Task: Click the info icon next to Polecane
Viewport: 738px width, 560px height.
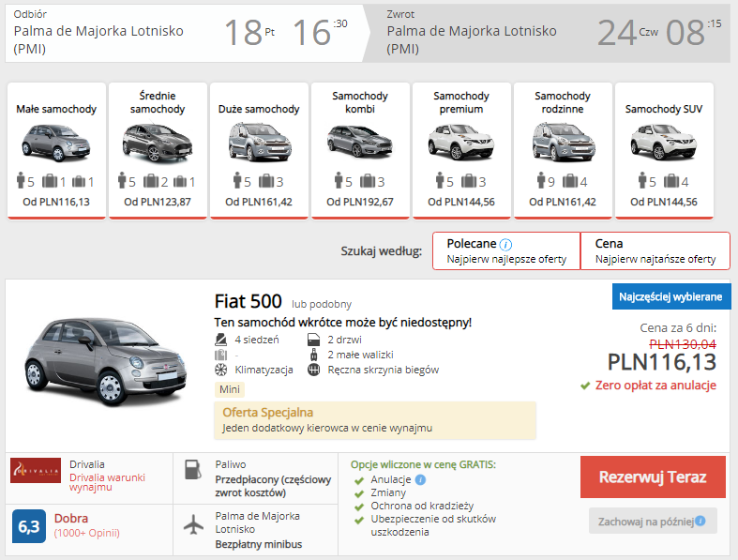Action: [505, 245]
